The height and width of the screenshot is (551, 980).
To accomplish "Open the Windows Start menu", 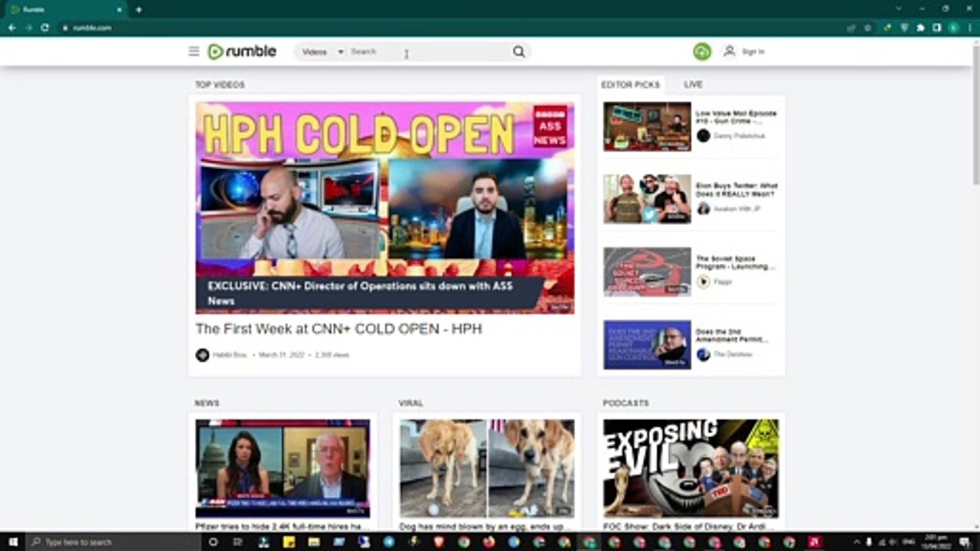I will pos(13,542).
